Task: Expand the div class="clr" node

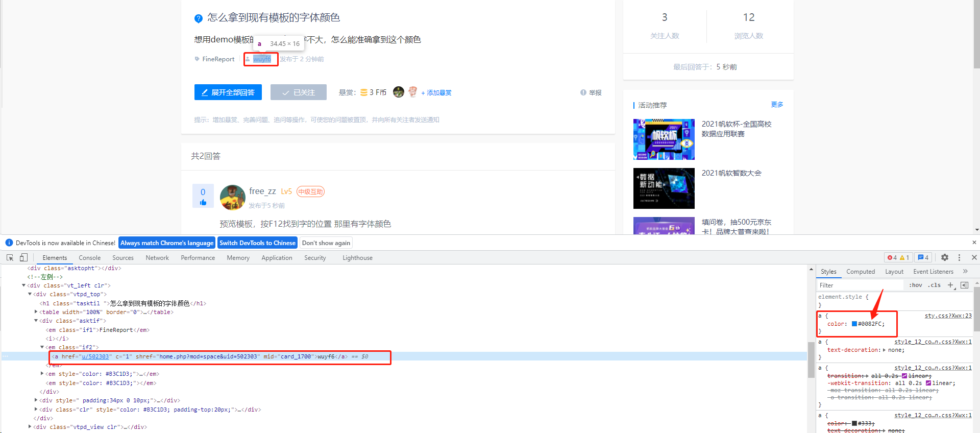Action: (36, 410)
